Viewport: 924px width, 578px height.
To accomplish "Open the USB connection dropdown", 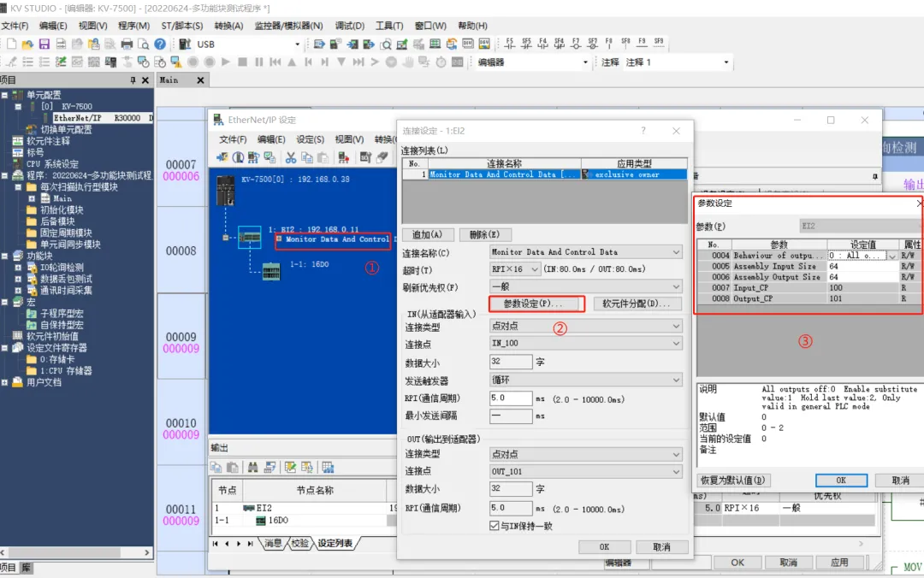I will tap(297, 44).
